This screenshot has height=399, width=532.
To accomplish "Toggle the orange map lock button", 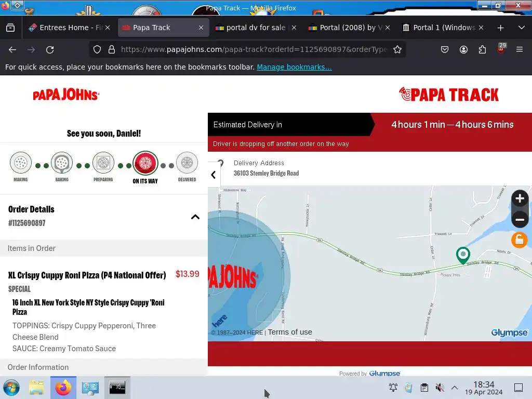I will click(x=520, y=240).
